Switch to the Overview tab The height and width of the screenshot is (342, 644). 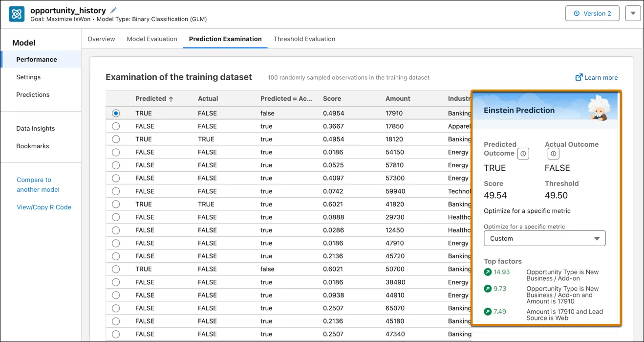[x=101, y=39]
